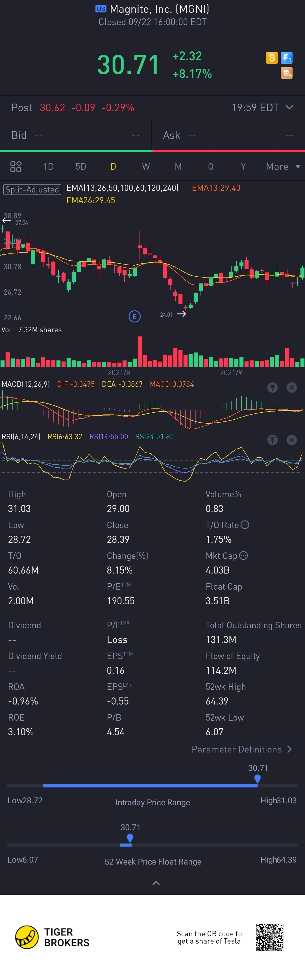This screenshot has width=305, height=980.
Task: Tap the orange dollar sign icon
Action: (x=271, y=58)
